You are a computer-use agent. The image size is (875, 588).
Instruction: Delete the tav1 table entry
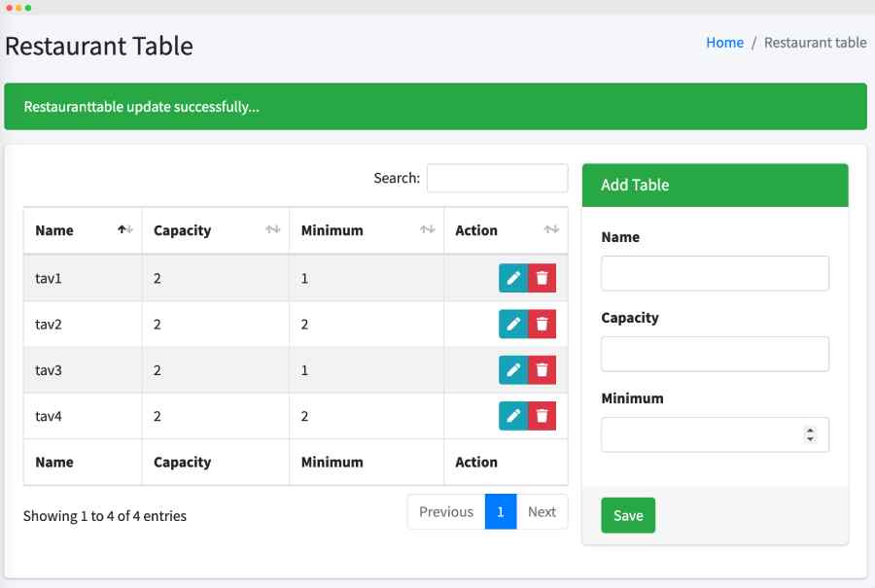point(542,278)
